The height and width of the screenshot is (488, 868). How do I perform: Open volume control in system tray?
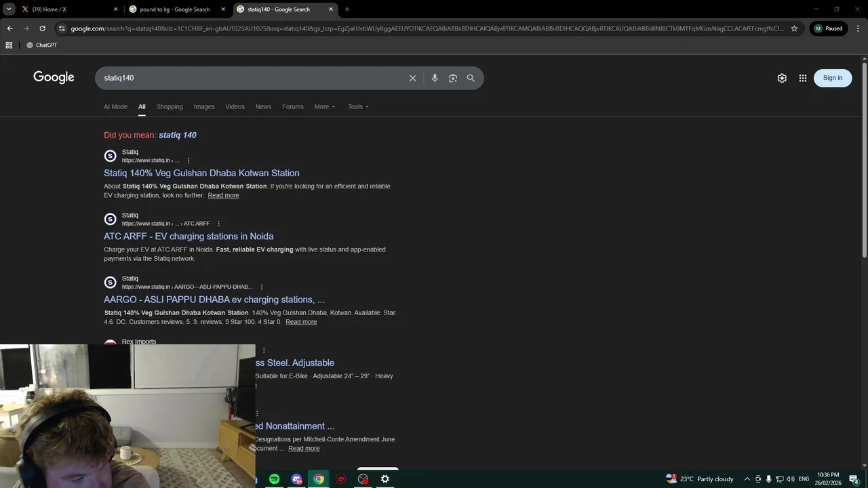click(791, 479)
